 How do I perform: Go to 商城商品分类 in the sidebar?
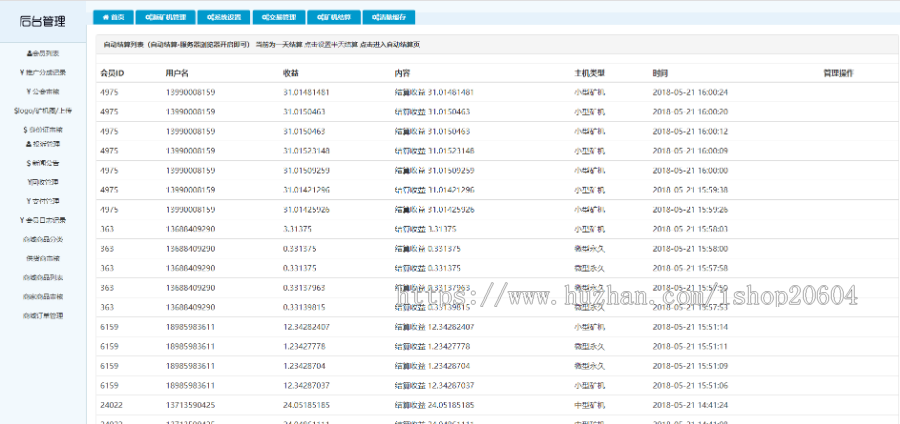(43, 239)
